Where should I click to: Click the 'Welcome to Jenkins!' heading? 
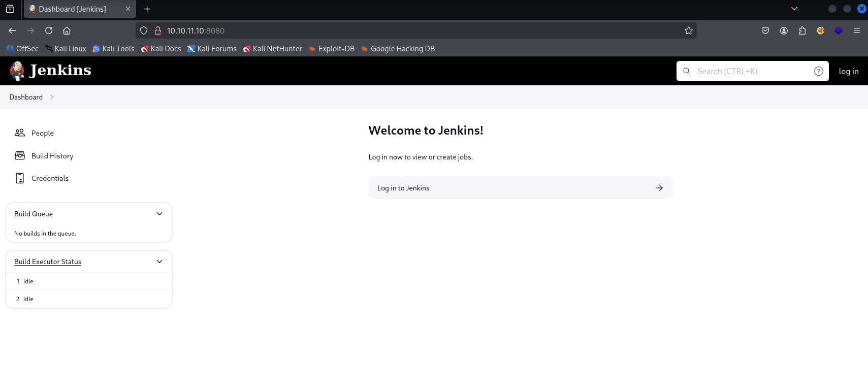tap(426, 131)
